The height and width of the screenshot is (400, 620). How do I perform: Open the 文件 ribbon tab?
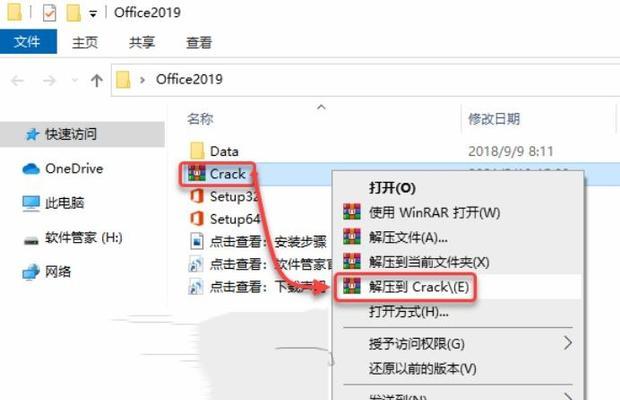[x=28, y=42]
